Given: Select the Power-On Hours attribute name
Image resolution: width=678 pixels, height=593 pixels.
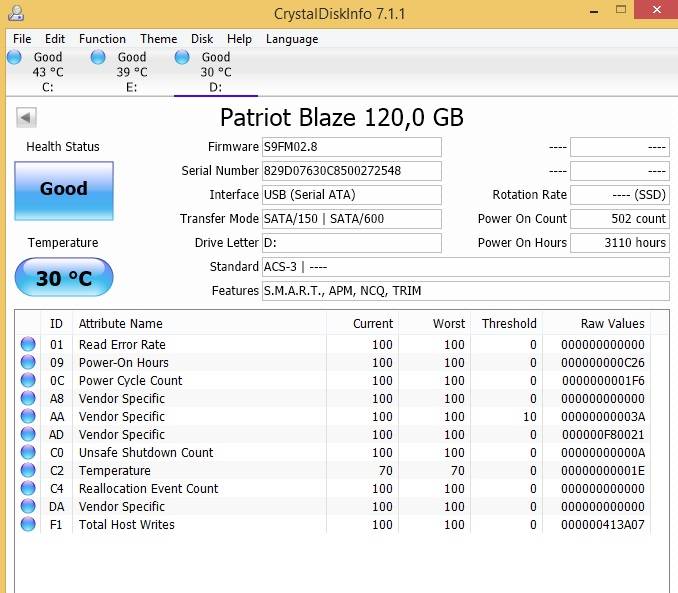Looking at the screenshot, I should coord(124,363).
